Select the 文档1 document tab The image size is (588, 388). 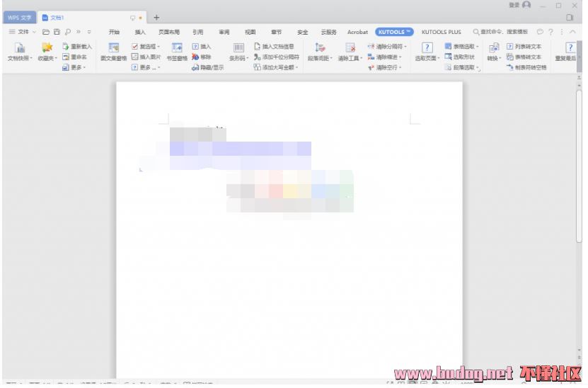click(91, 18)
